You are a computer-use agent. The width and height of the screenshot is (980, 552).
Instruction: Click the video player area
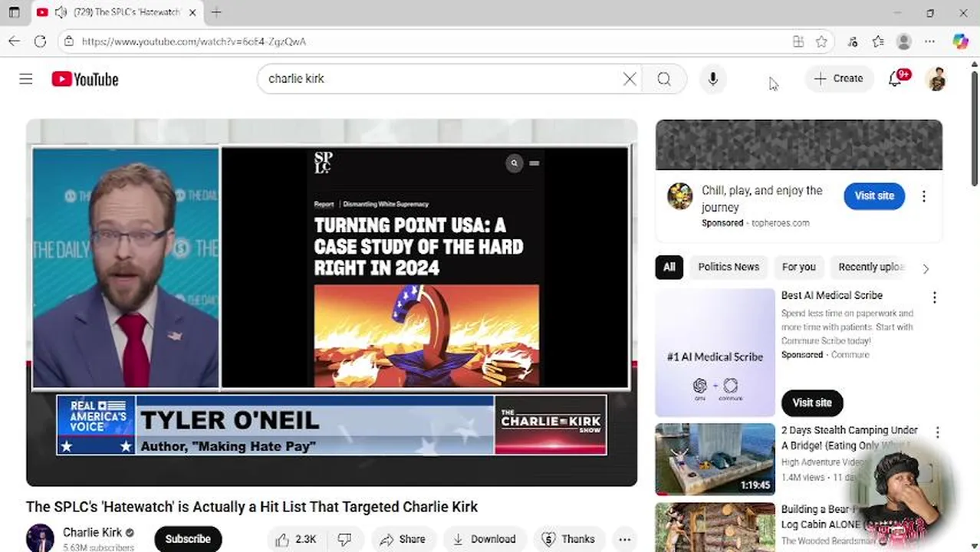[x=331, y=303]
